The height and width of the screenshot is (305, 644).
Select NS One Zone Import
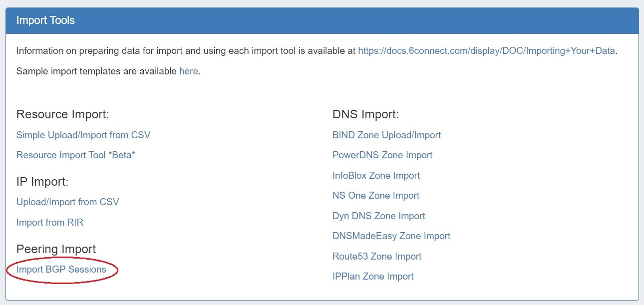tap(376, 195)
